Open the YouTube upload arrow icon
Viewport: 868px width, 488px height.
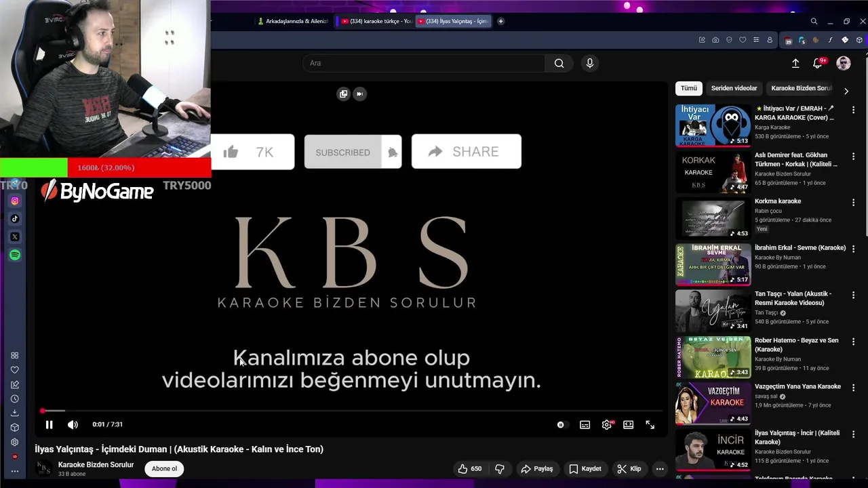click(x=795, y=63)
